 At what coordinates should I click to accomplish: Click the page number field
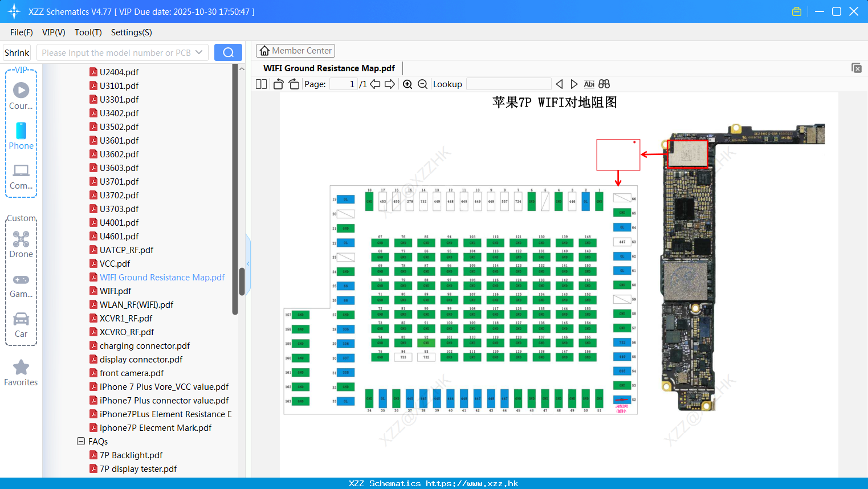344,84
